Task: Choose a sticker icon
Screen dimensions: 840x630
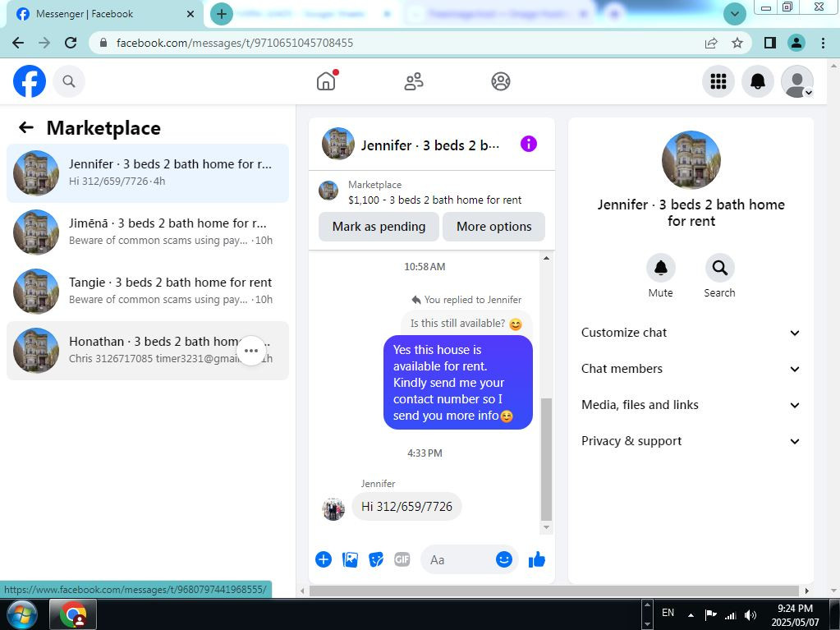Action: click(x=376, y=560)
